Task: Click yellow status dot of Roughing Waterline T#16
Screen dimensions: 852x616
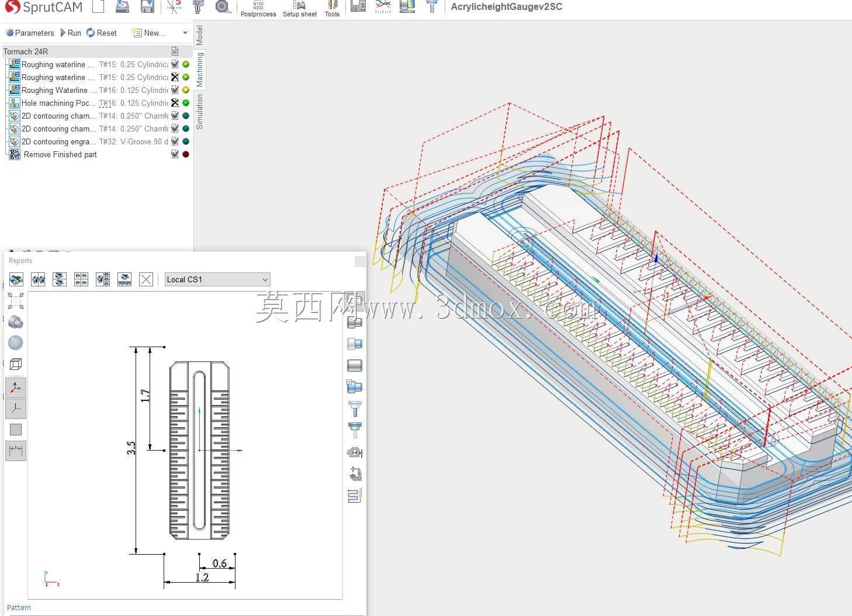Action: point(186,90)
